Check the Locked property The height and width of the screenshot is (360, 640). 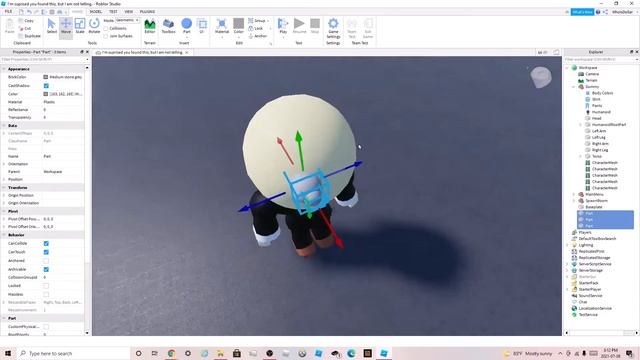pos(46,286)
